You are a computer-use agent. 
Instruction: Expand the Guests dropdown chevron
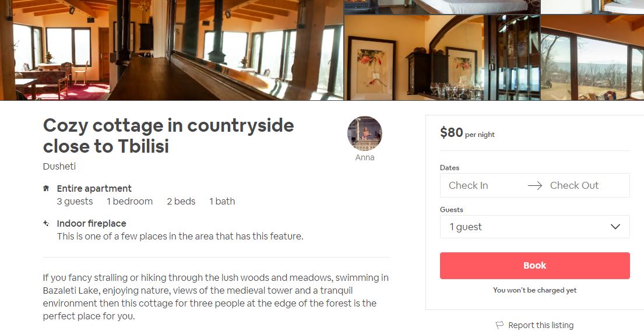(615, 227)
